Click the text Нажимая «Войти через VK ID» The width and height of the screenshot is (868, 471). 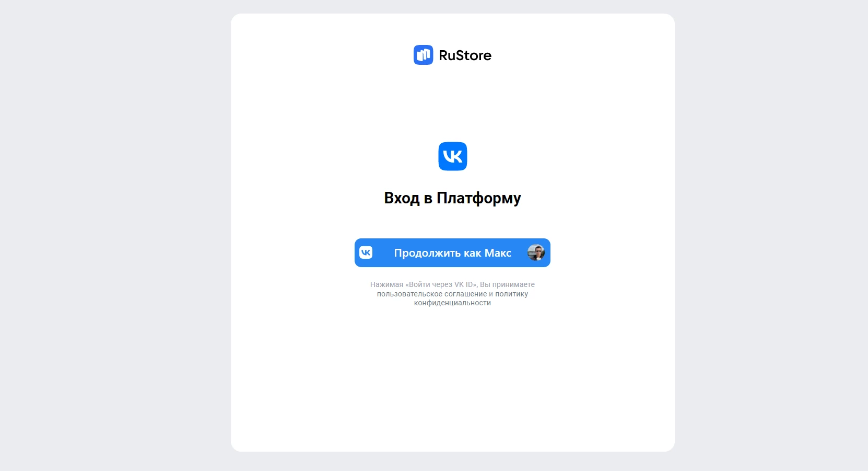coord(423,284)
